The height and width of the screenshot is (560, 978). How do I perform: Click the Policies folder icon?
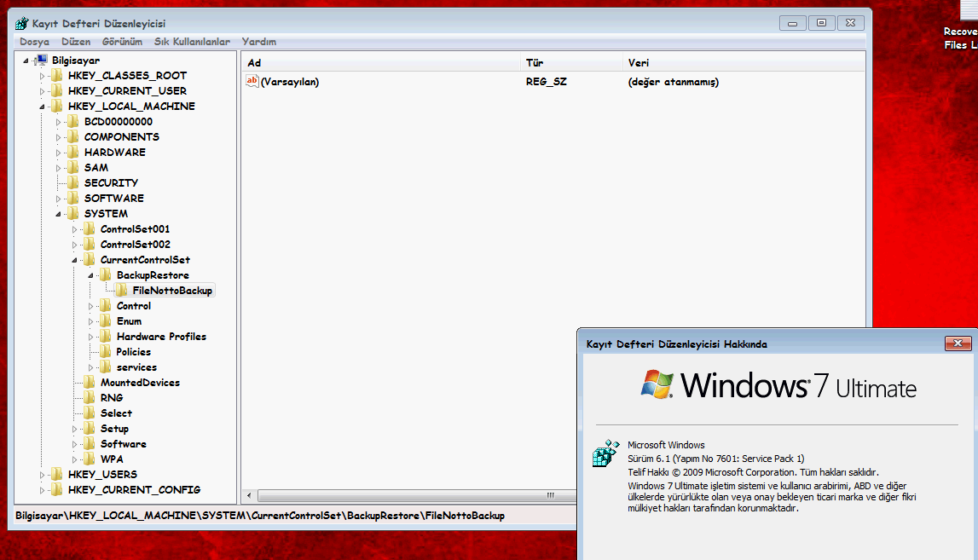click(x=106, y=352)
